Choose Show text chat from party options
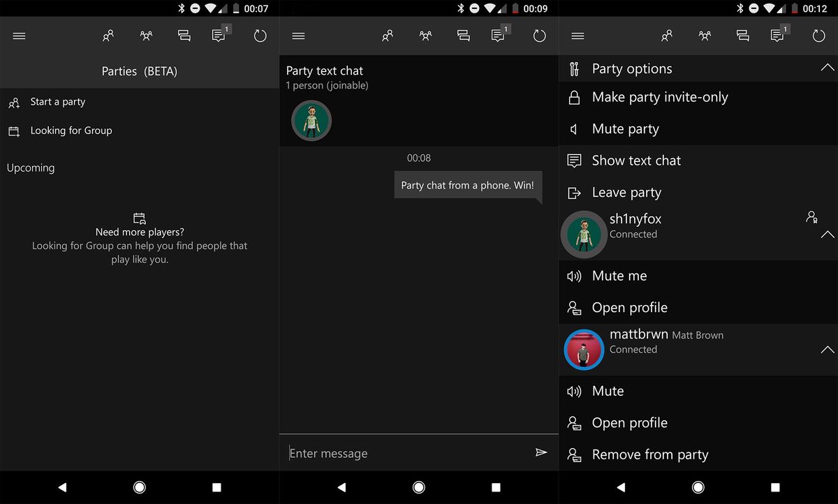This screenshot has width=838, height=504. point(636,161)
